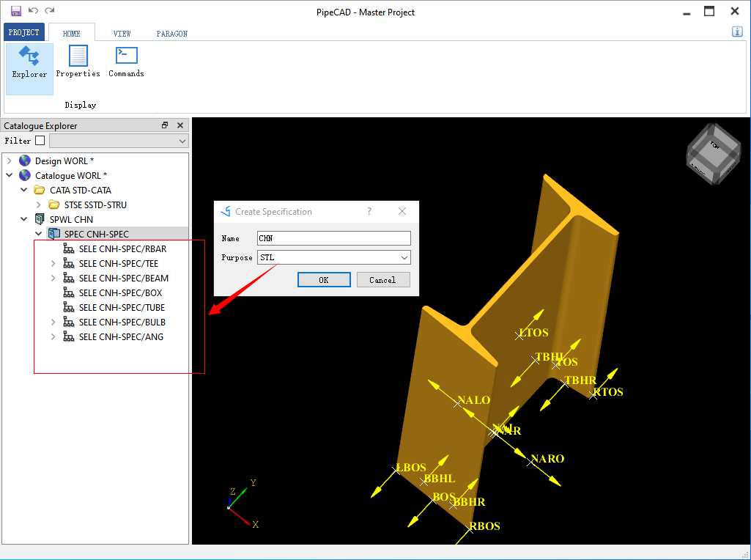The image size is (751, 560).
Task: Collapse the SPWL CHN node
Action: (x=24, y=219)
